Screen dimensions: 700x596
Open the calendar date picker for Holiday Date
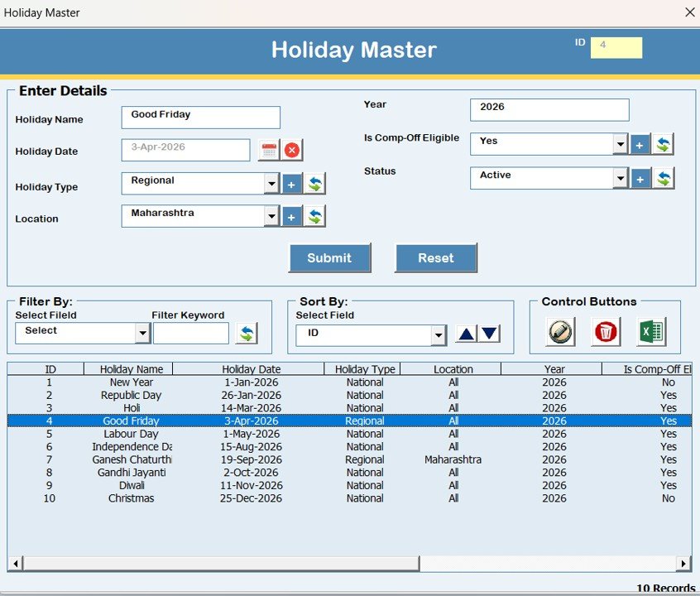click(x=268, y=151)
